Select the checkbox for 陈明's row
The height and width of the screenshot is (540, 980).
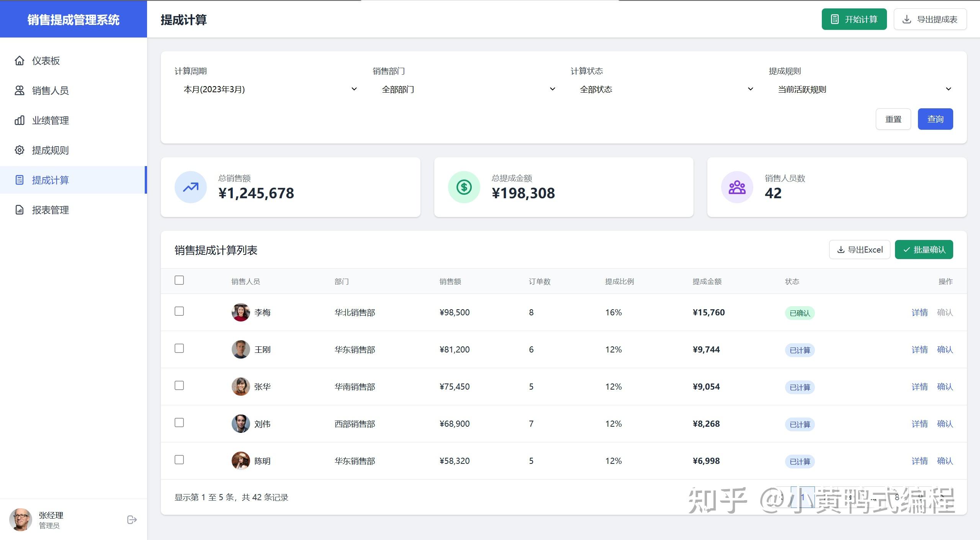coord(179,460)
